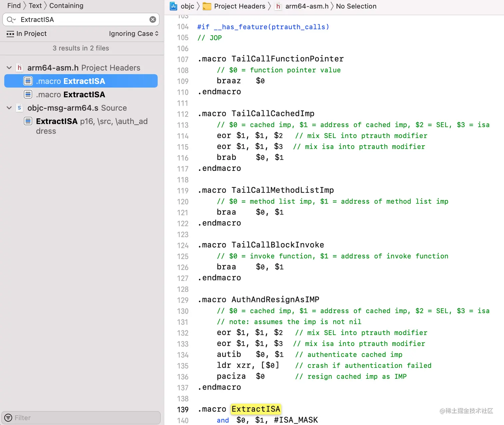Click the Filter field in navigator
Image resolution: width=504 pixels, height=425 pixels.
81,418
